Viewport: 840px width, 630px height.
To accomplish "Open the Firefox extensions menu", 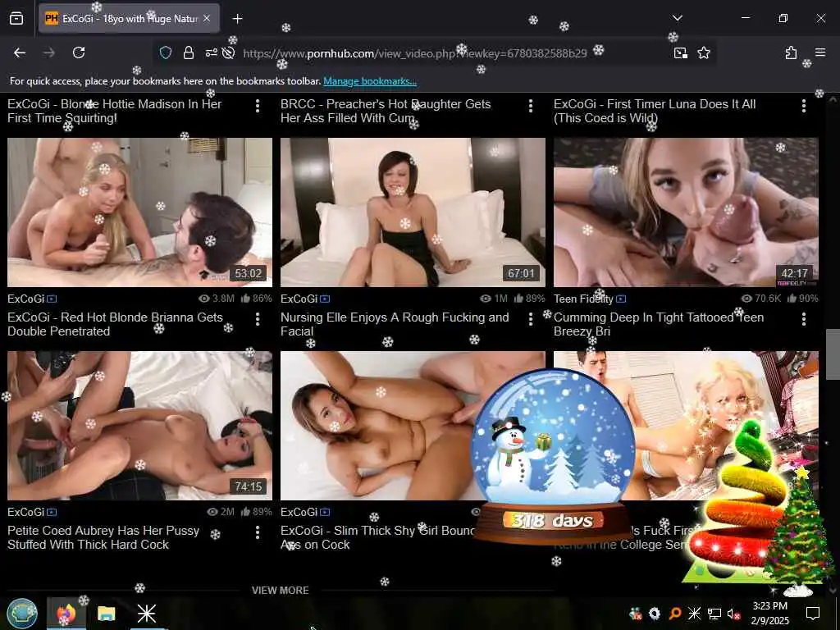I will pyautogui.click(x=791, y=52).
